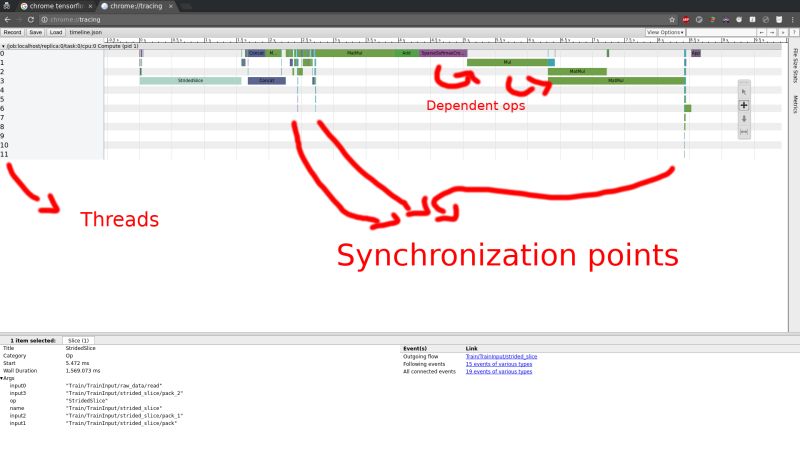Click into the trace search field

720,32
